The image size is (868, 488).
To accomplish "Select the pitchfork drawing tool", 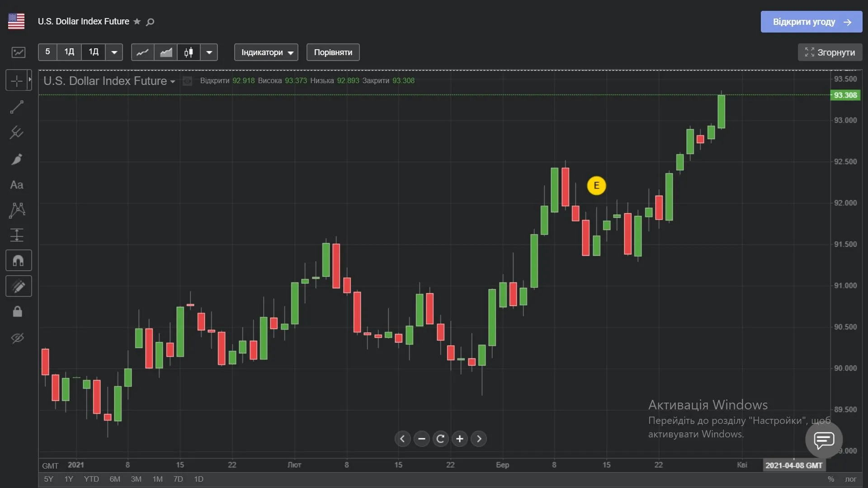I will point(17,132).
